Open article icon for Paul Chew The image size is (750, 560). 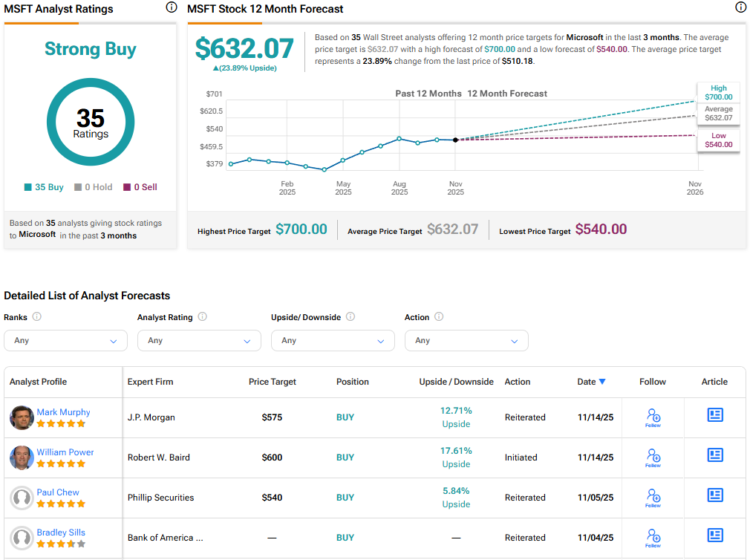click(714, 495)
